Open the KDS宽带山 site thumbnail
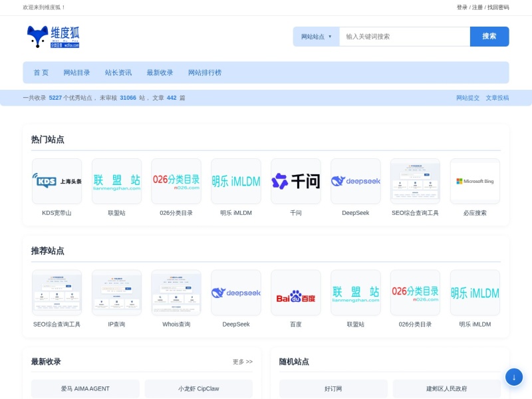Screen dimensions: 532x399 tap(57, 181)
